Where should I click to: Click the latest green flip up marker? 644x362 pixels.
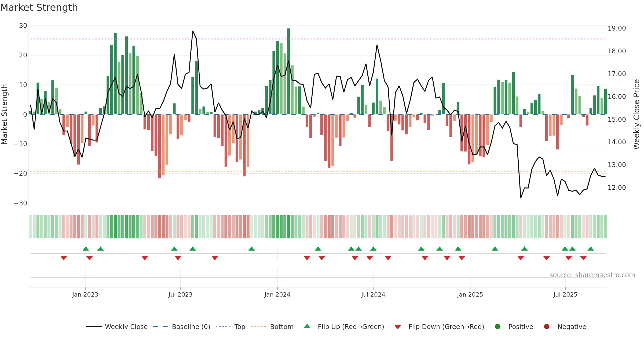(591, 249)
